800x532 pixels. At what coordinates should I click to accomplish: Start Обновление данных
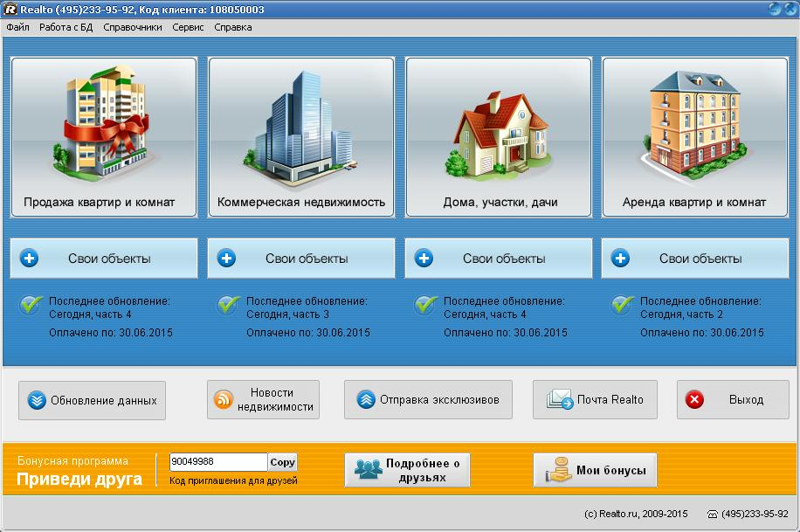[x=93, y=400]
